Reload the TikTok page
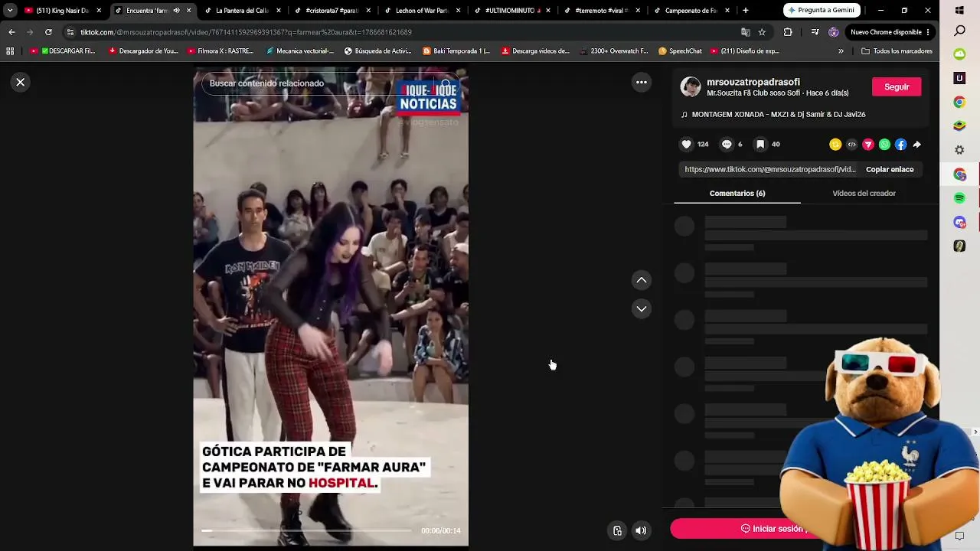The width and height of the screenshot is (980, 551). (48, 32)
